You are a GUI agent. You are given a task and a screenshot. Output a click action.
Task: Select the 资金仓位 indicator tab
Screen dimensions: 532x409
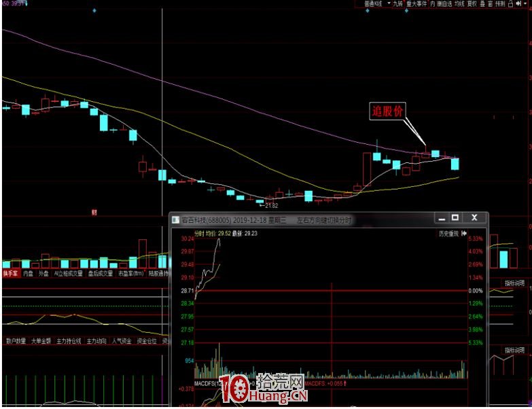click(147, 341)
